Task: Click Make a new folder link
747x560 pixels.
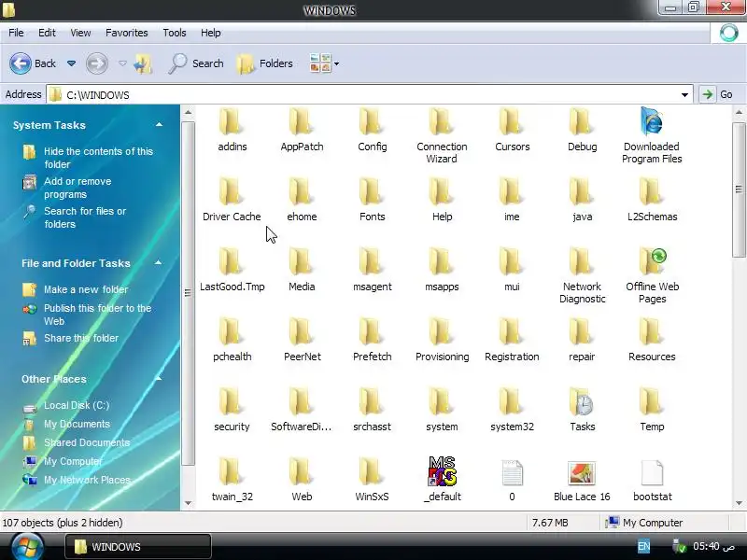Action: [x=86, y=289]
